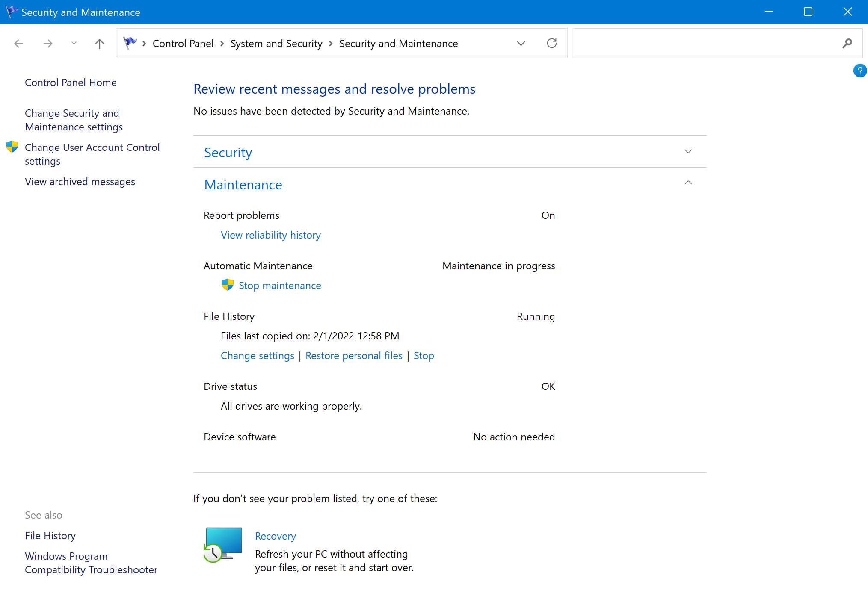The height and width of the screenshot is (593, 868).
Task: Expand the chevron after Control Panel breadcrumb
Action: 222,44
